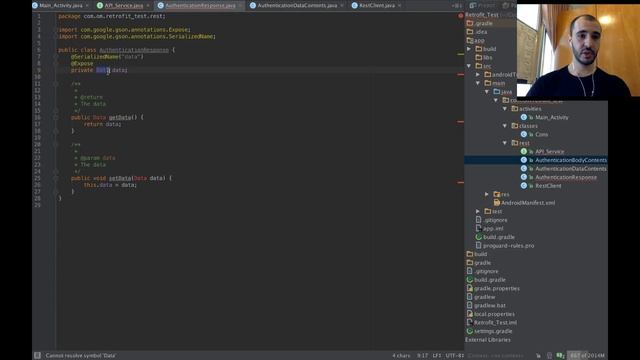Image resolution: width=640 pixels, height=360 pixels.
Task: Collapse the activities package
Action: (505, 109)
